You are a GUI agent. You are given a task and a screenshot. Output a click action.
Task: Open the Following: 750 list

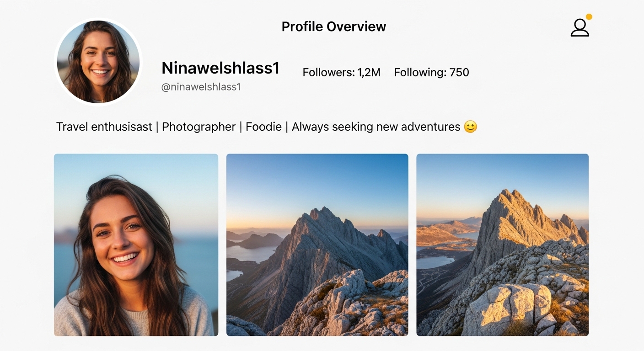(x=431, y=72)
